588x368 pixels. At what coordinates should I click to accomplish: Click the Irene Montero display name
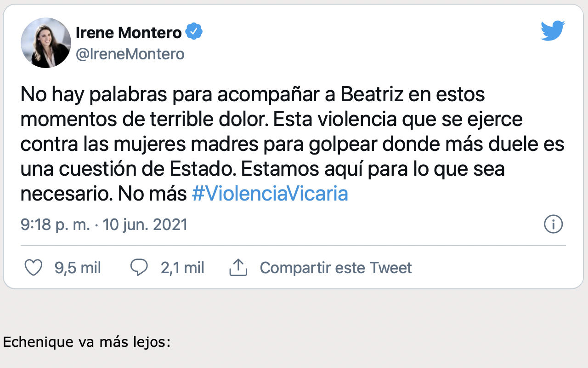(129, 33)
